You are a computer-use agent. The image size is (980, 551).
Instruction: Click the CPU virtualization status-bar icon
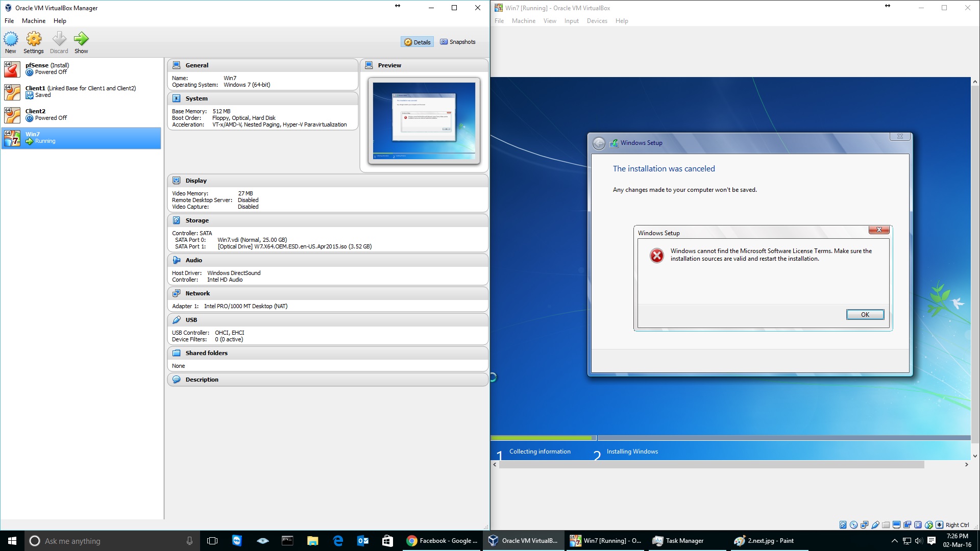[918, 525]
